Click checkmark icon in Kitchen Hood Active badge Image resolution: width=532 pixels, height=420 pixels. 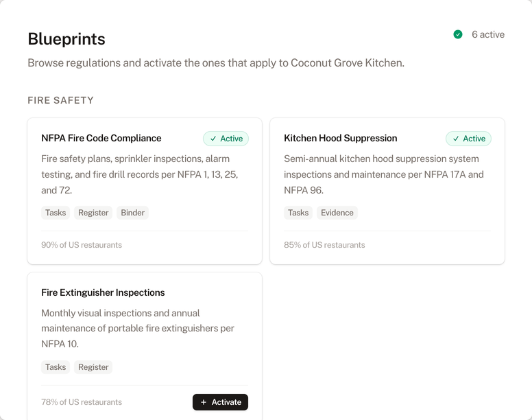point(456,139)
